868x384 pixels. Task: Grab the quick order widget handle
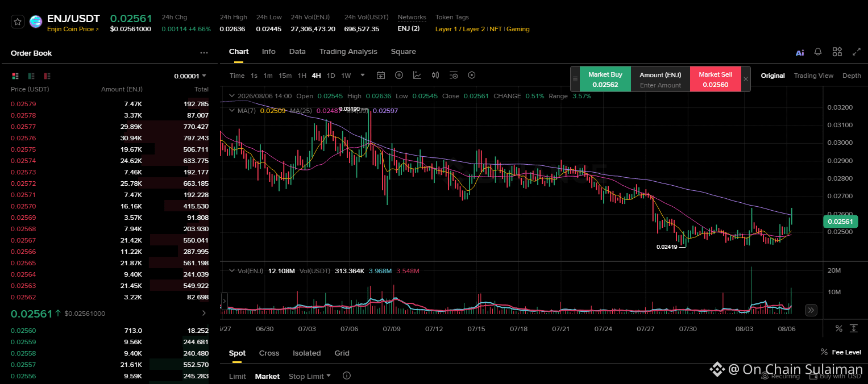pos(575,79)
